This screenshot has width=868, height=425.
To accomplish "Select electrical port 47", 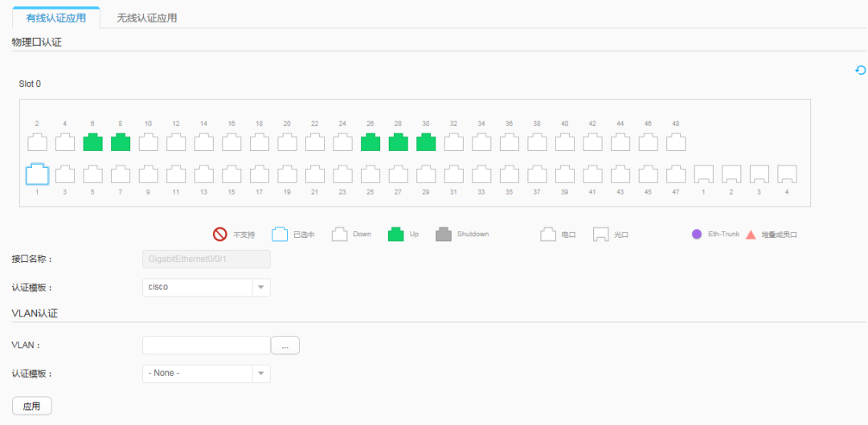I will pyautogui.click(x=676, y=174).
